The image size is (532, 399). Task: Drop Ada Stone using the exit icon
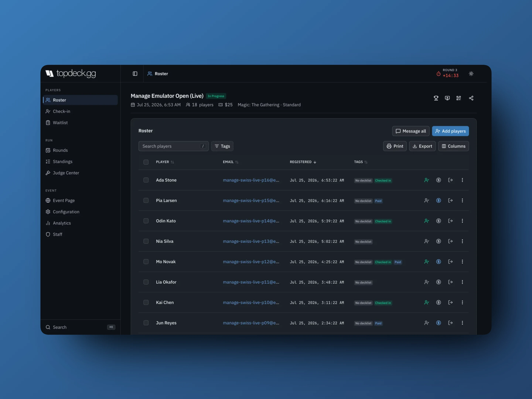[x=450, y=180]
